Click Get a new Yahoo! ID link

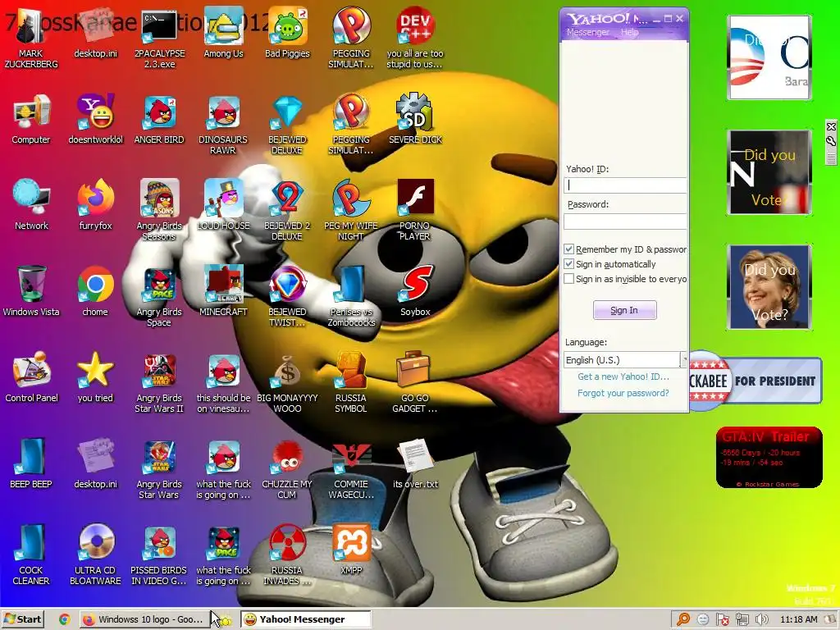(x=623, y=377)
